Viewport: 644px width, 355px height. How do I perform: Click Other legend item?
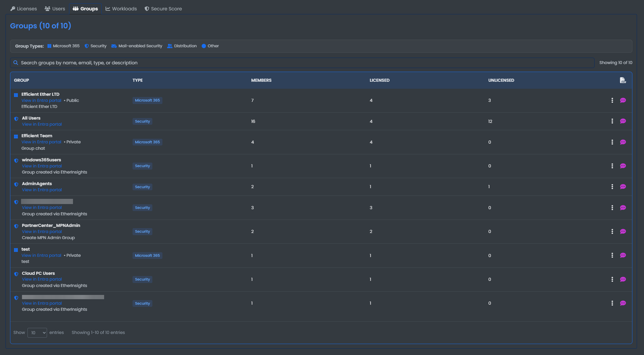[x=210, y=46]
